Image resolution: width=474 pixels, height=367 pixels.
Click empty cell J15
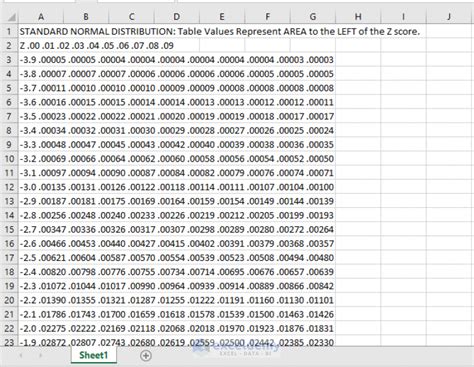(449, 230)
